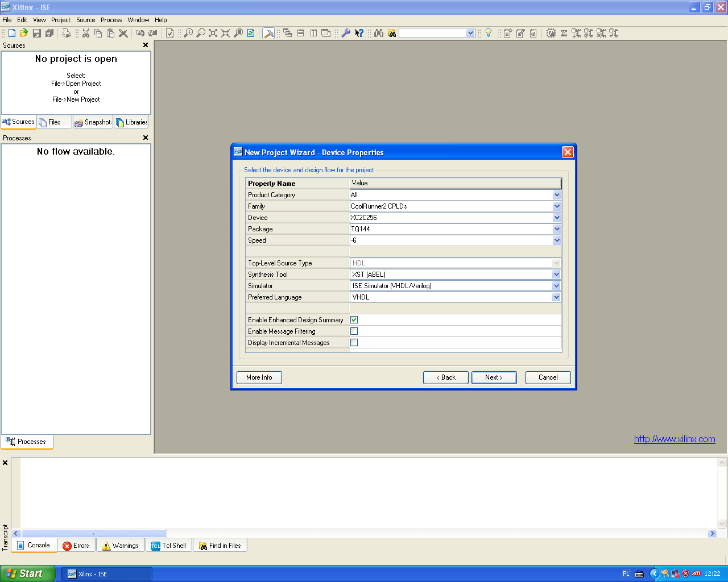Uncheck Enable Enhanced Design Summary
The width and height of the screenshot is (728, 582).
354,320
